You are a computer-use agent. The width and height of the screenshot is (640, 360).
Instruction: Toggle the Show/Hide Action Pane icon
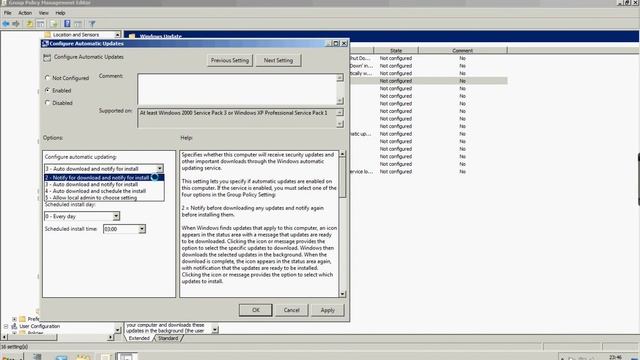coord(78,24)
